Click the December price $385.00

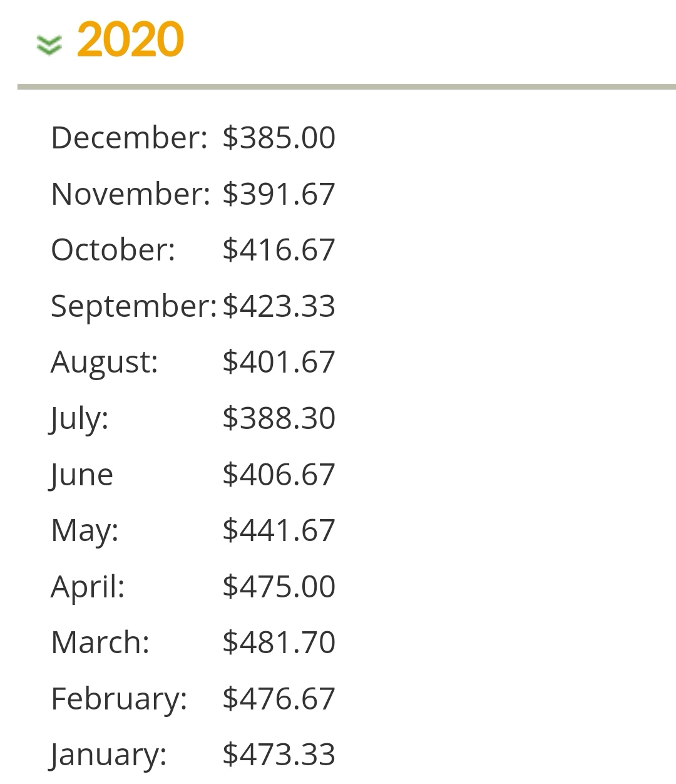(279, 138)
